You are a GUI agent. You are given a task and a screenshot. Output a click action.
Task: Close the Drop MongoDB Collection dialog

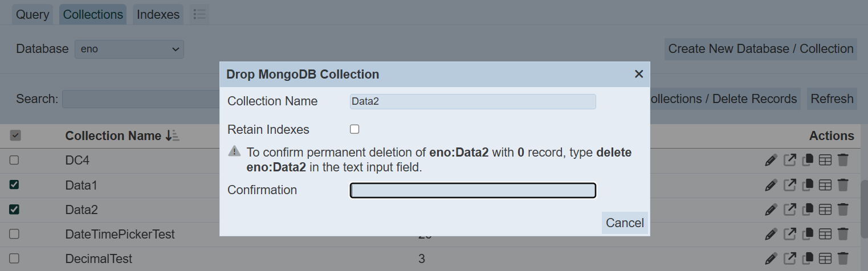[x=638, y=74]
